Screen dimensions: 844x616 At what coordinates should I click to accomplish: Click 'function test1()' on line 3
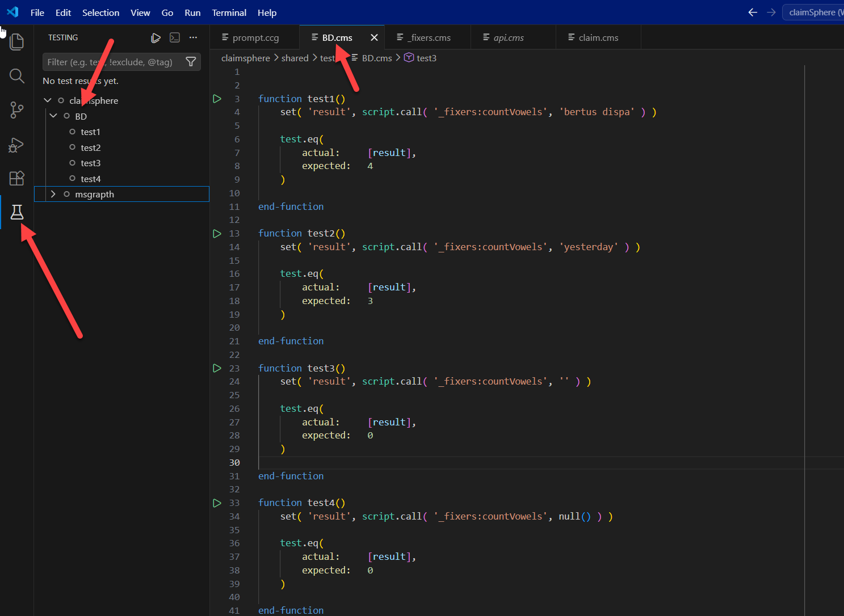tap(301, 99)
